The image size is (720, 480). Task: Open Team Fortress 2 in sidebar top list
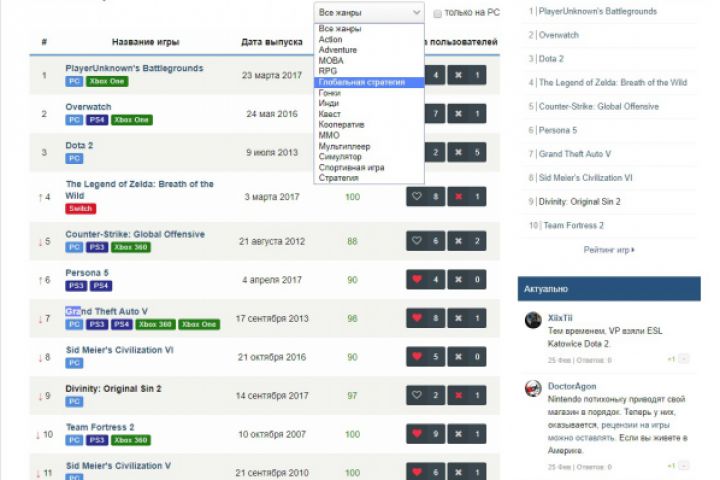tap(573, 226)
